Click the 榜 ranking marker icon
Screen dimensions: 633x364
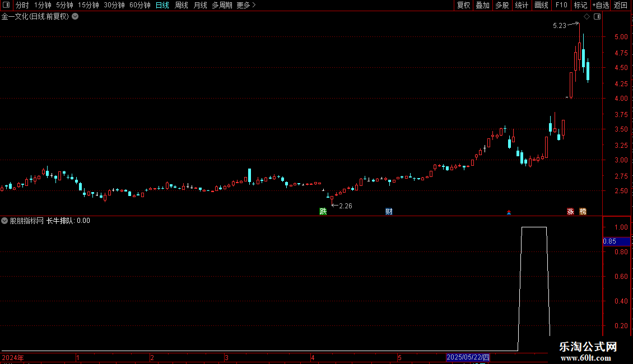coord(583,212)
